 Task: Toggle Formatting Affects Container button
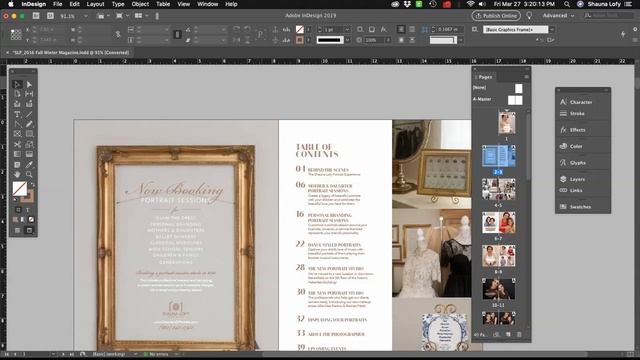click(18, 210)
